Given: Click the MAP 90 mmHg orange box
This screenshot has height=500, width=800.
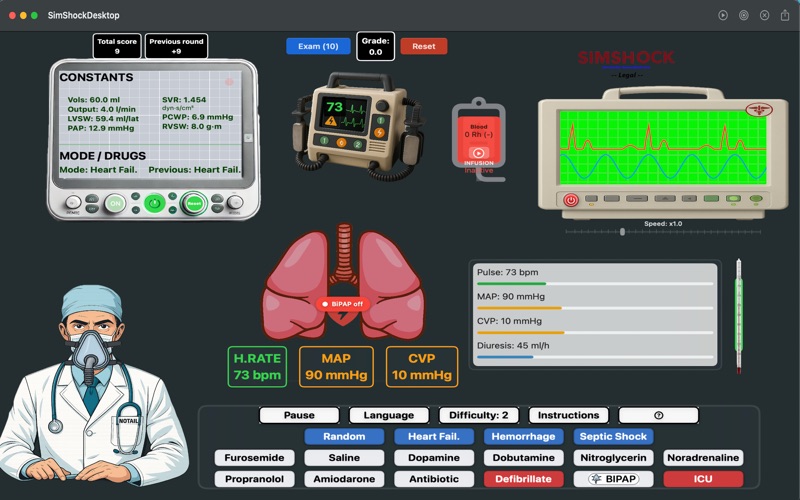Looking at the screenshot, I should point(336,367).
